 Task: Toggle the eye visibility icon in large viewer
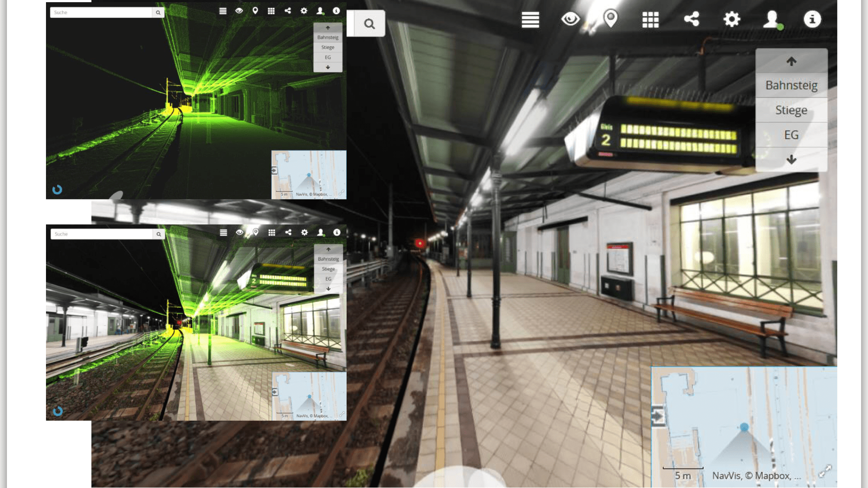tap(570, 19)
